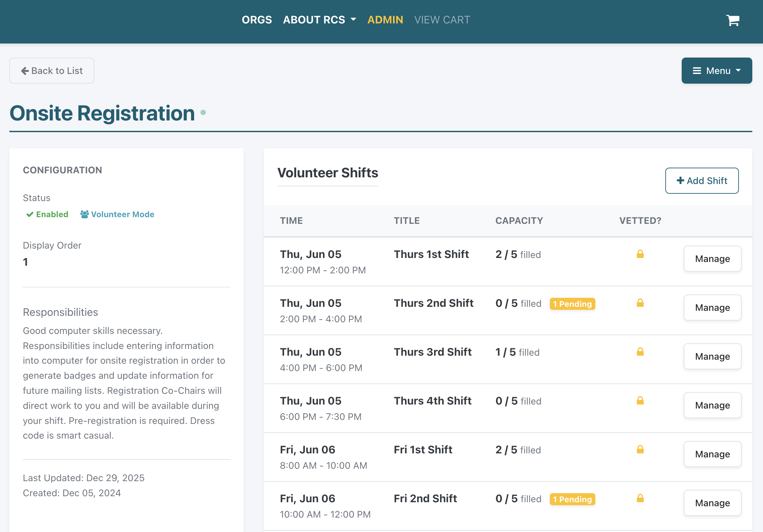
Task: Manage the Thurs 1st Shift
Action: (712, 259)
